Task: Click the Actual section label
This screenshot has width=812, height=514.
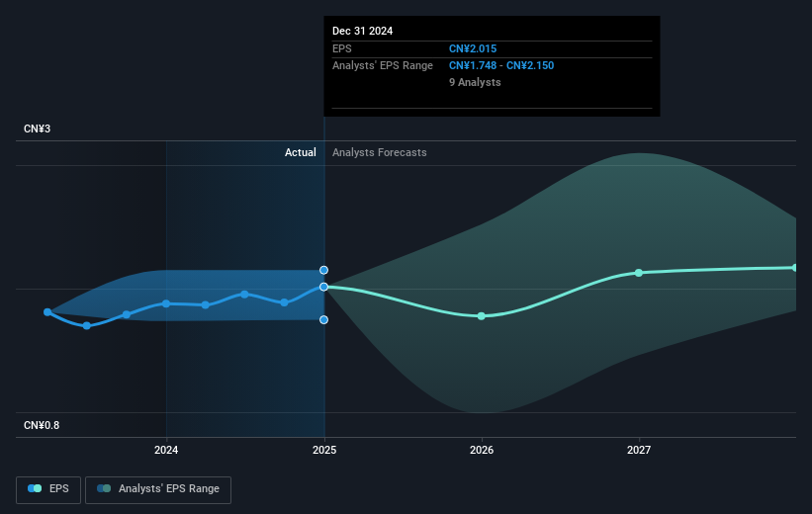Action: (x=301, y=152)
